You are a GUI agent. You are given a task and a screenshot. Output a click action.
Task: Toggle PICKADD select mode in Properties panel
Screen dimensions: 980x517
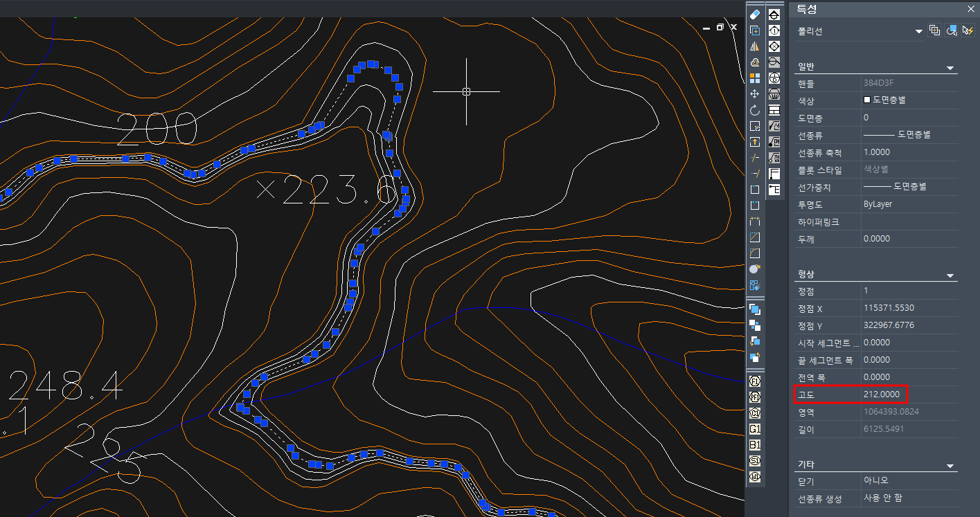[934, 30]
